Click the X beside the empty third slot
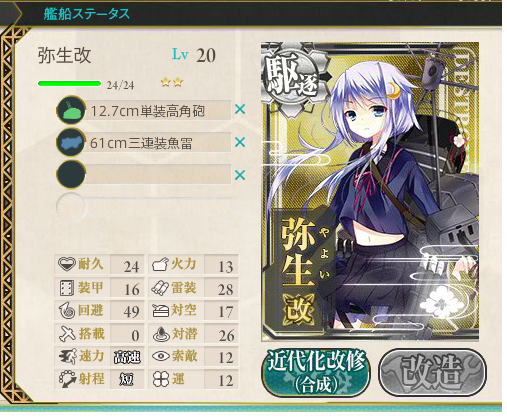The width and height of the screenshot is (507, 419). click(240, 175)
